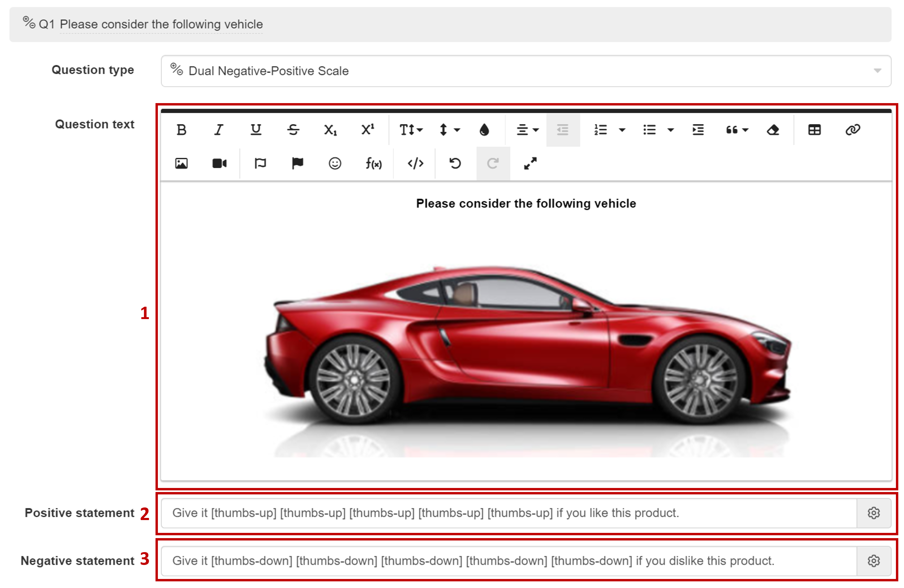Clear formatting with the eraser icon
Viewport: 904px width, 588px height.
773,130
